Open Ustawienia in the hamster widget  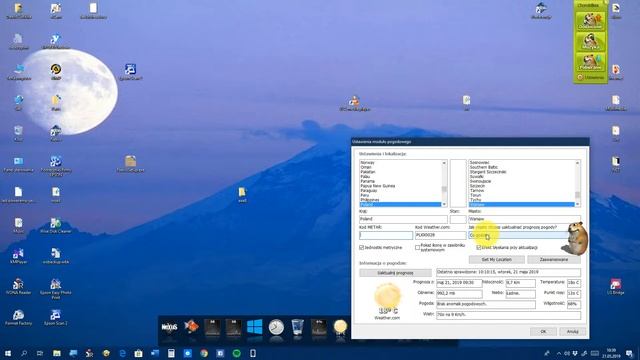[x=591, y=77]
